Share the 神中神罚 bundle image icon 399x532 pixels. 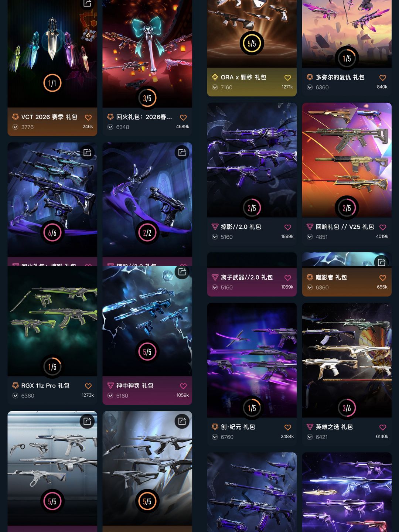pos(182,272)
